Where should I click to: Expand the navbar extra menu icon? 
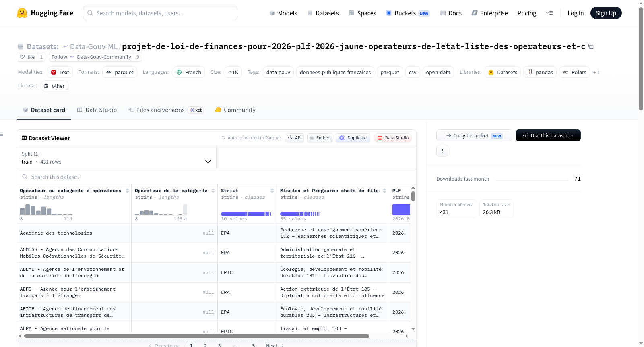[x=549, y=13]
